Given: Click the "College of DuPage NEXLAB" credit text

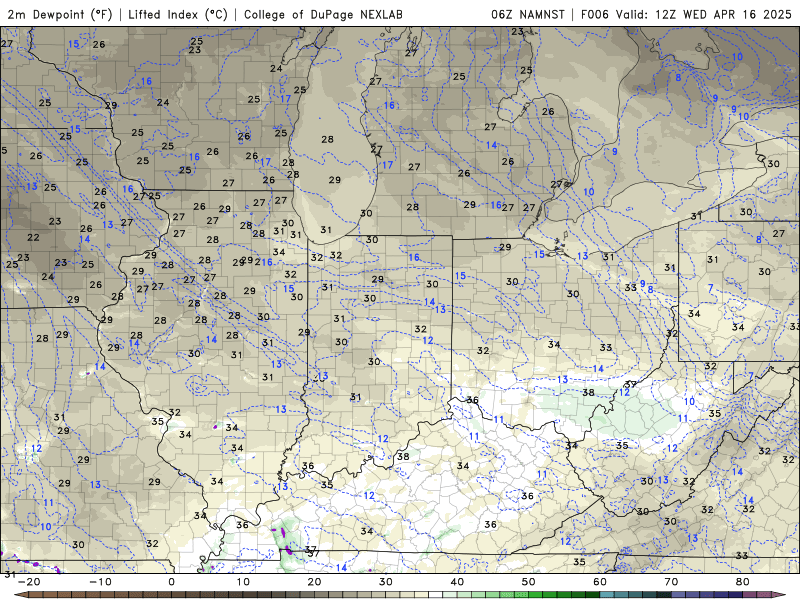Looking at the screenshot, I should pos(323,14).
